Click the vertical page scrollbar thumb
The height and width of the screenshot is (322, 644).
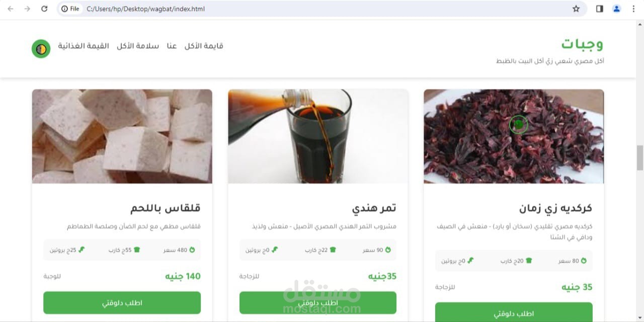coord(640,158)
